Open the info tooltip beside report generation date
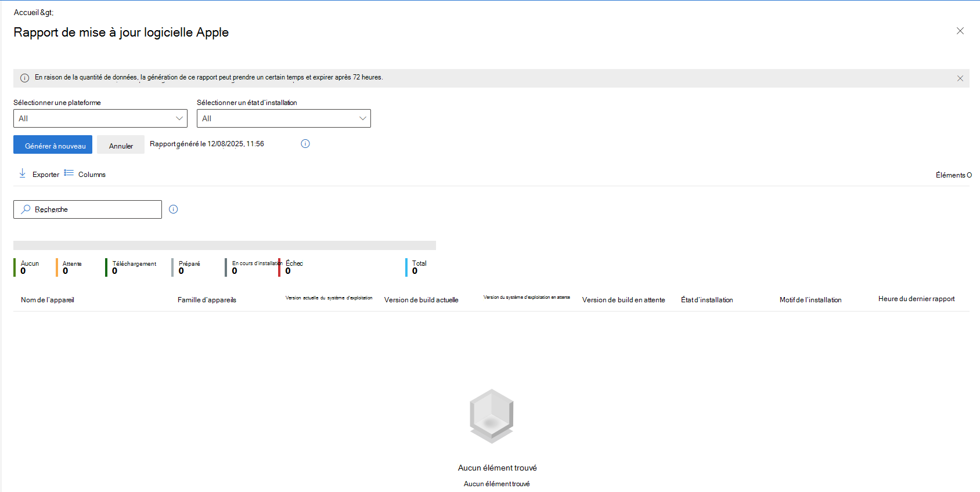The height and width of the screenshot is (492, 980). click(x=305, y=143)
